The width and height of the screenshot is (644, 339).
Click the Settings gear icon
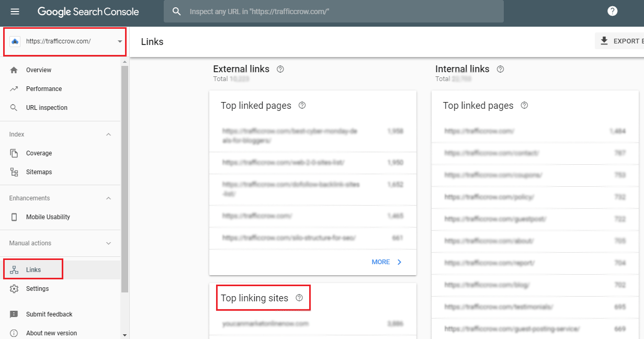(x=14, y=289)
